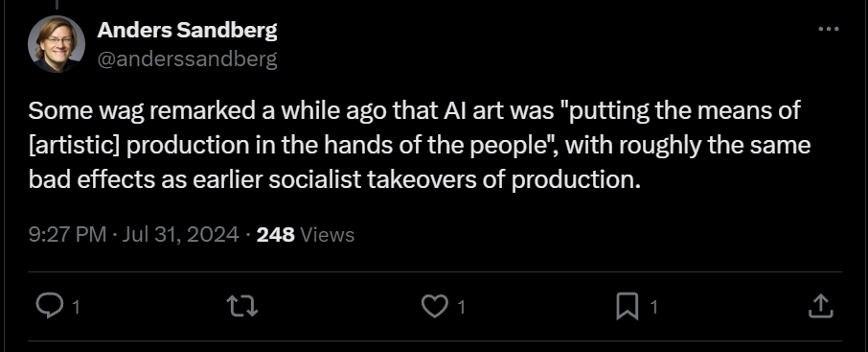Click the bookmark count number 1
Image resolution: width=868 pixels, height=352 pixels.
(653, 307)
